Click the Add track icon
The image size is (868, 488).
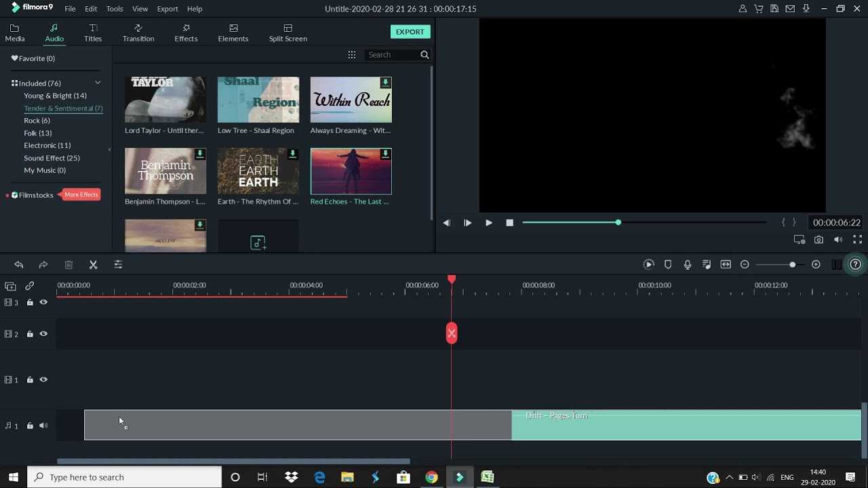[x=10, y=286]
